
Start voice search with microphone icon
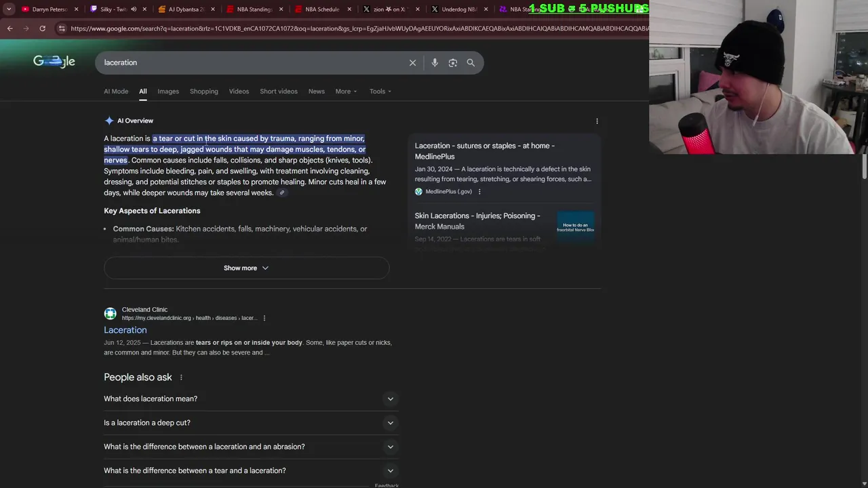(x=435, y=62)
